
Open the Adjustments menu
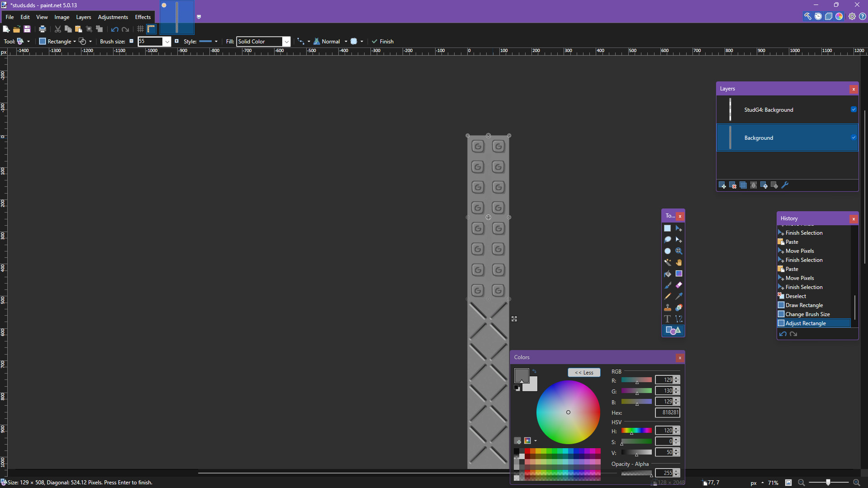coord(113,17)
